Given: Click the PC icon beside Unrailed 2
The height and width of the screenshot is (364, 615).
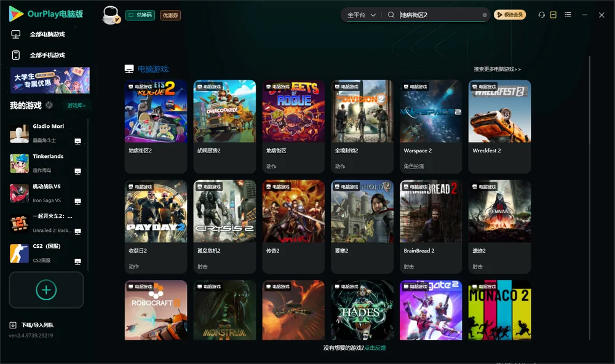Looking at the screenshot, I should (77, 231).
